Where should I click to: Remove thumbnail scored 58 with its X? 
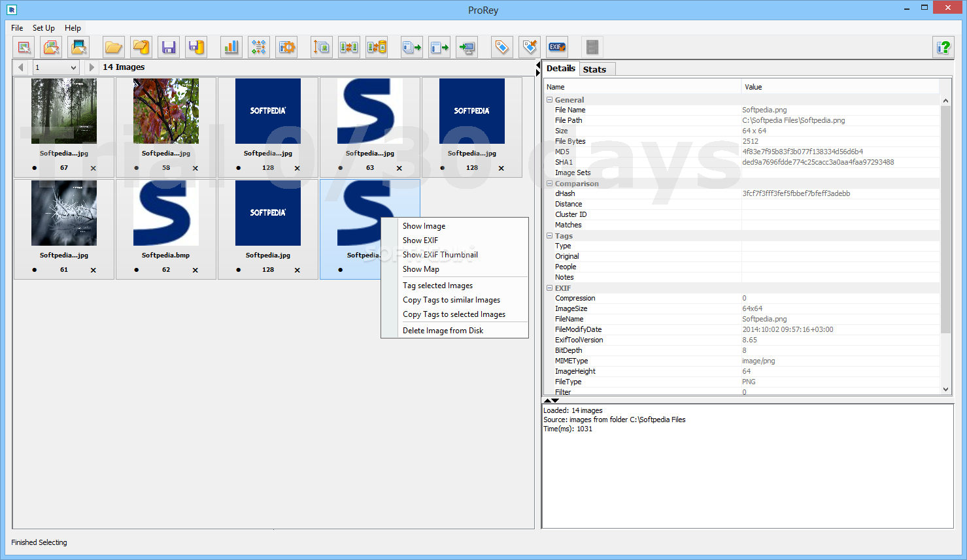(195, 169)
